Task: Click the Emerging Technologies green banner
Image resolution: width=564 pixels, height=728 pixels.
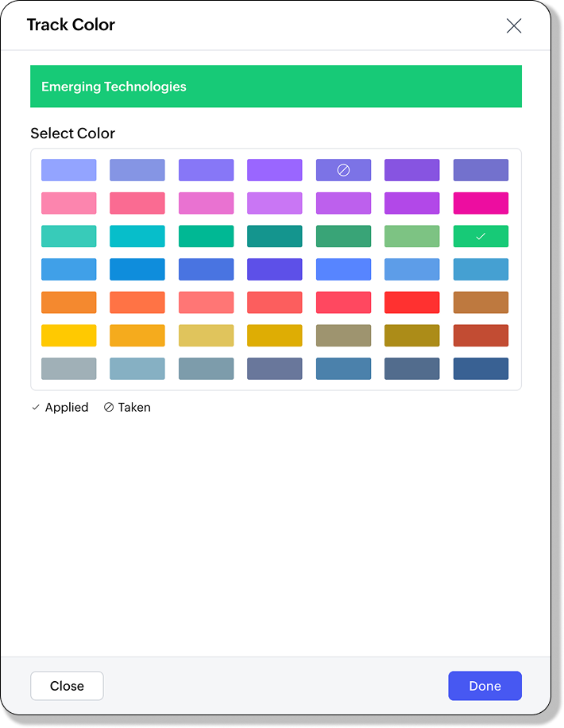Action: coord(276,87)
